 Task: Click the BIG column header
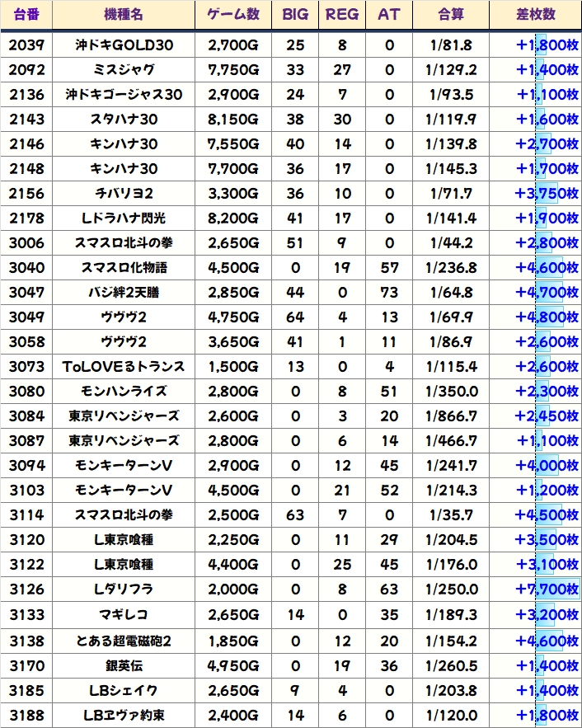pyautogui.click(x=294, y=15)
